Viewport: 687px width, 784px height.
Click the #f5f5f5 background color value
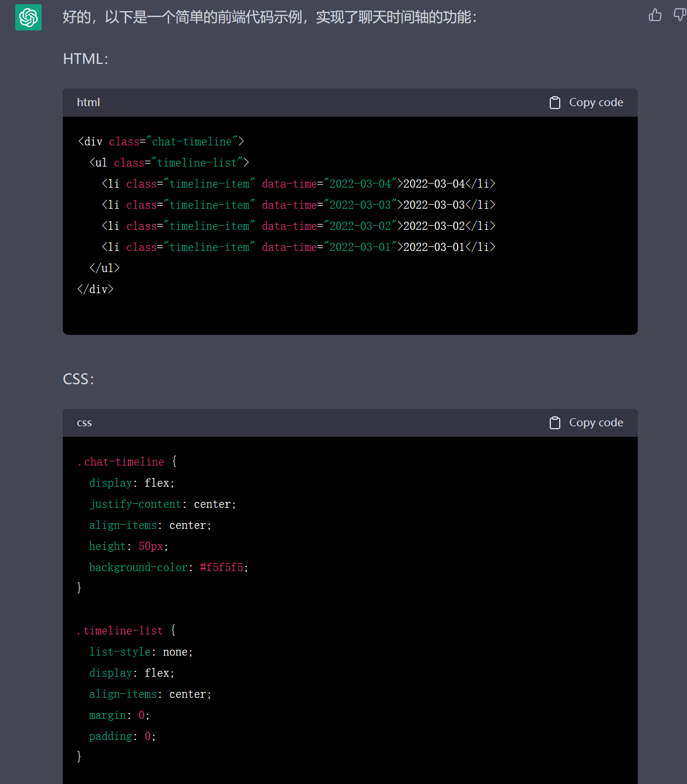pyautogui.click(x=221, y=567)
